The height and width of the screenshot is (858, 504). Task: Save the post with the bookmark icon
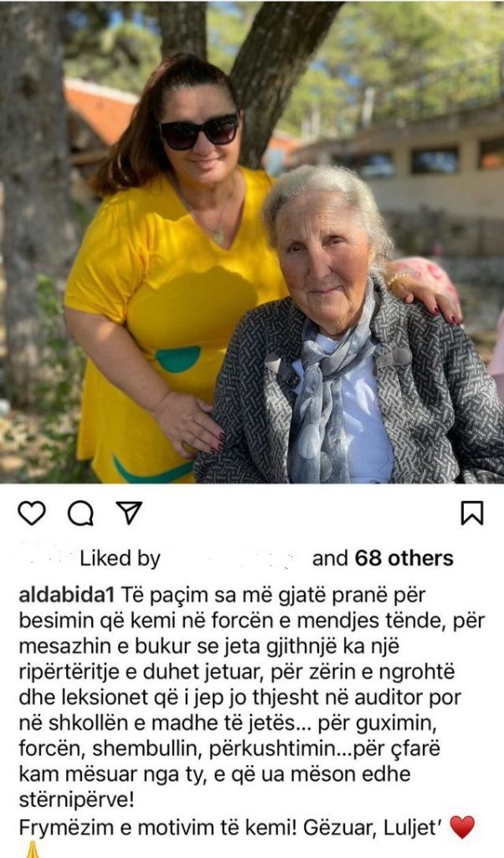[x=471, y=514]
